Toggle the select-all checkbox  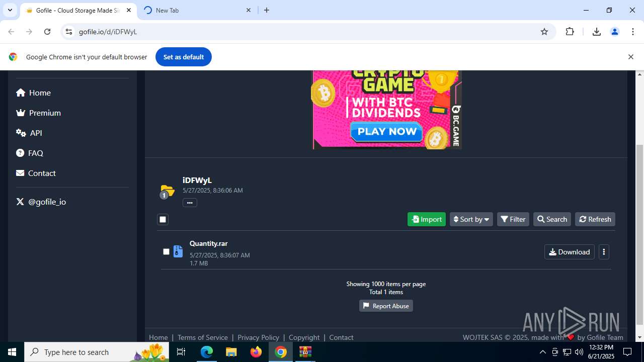pos(163,219)
